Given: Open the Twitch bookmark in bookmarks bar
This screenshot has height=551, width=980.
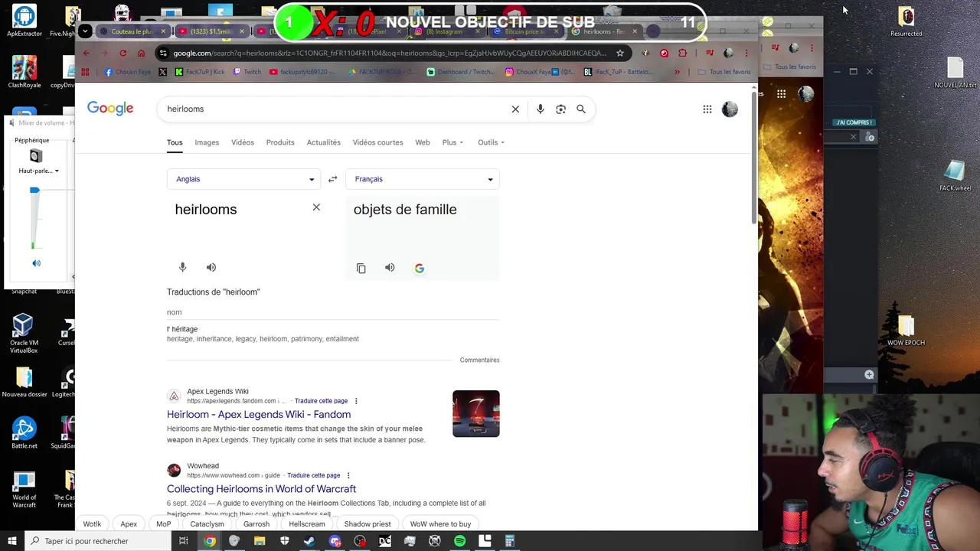Looking at the screenshot, I should point(247,72).
